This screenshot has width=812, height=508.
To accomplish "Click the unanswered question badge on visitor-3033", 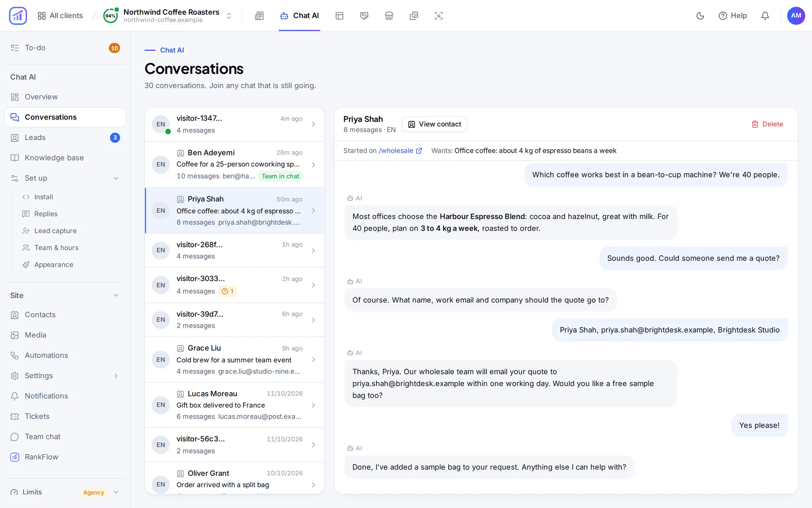I will [228, 291].
